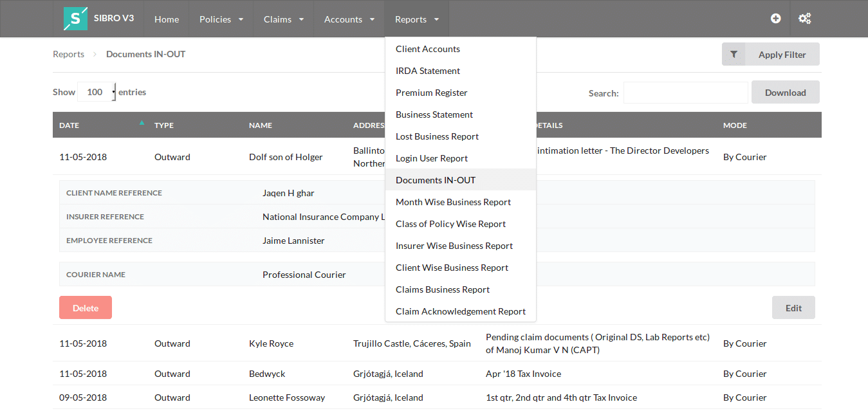Image resolution: width=868 pixels, height=411 pixels.
Task: Click the plus circle add icon
Action: pyautogui.click(x=776, y=19)
